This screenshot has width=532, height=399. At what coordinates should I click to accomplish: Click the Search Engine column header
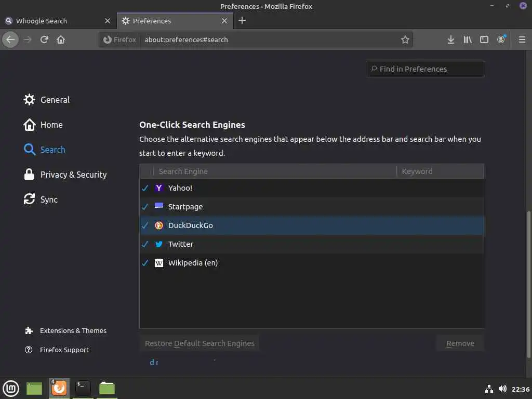click(275, 171)
